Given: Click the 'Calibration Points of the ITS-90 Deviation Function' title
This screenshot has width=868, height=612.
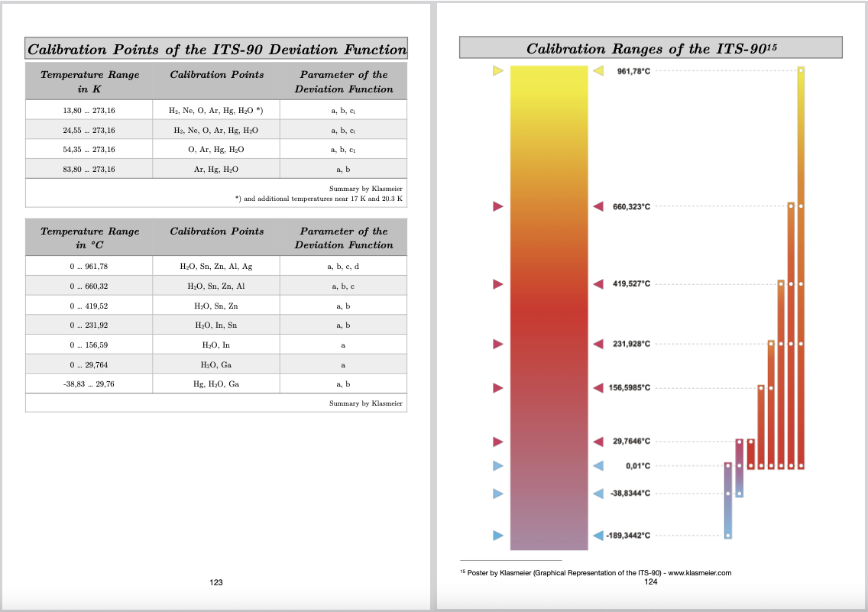Looking at the screenshot, I should pyautogui.click(x=217, y=50).
